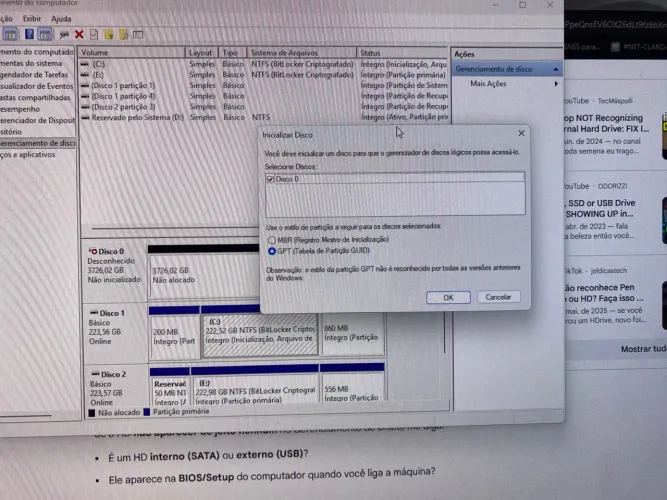Toggle the Disco 0 checkbox
This screenshot has height=500, width=667.
270,179
